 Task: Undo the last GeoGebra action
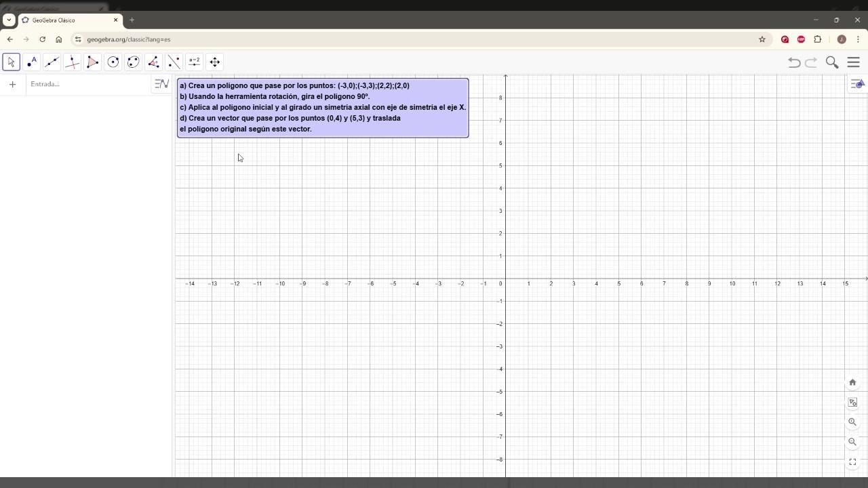pyautogui.click(x=794, y=62)
